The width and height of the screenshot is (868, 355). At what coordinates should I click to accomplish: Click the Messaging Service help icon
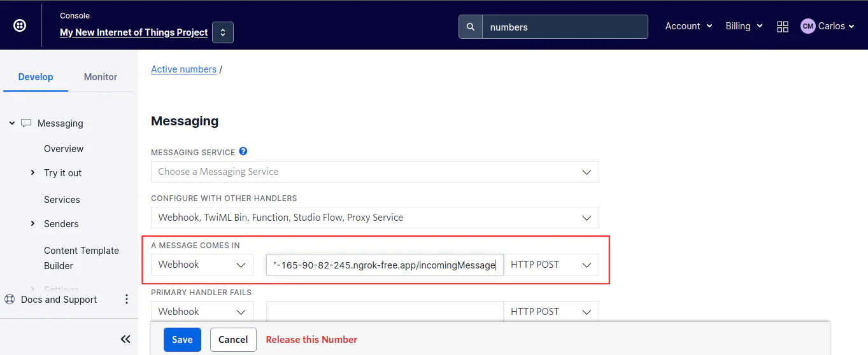click(x=243, y=152)
